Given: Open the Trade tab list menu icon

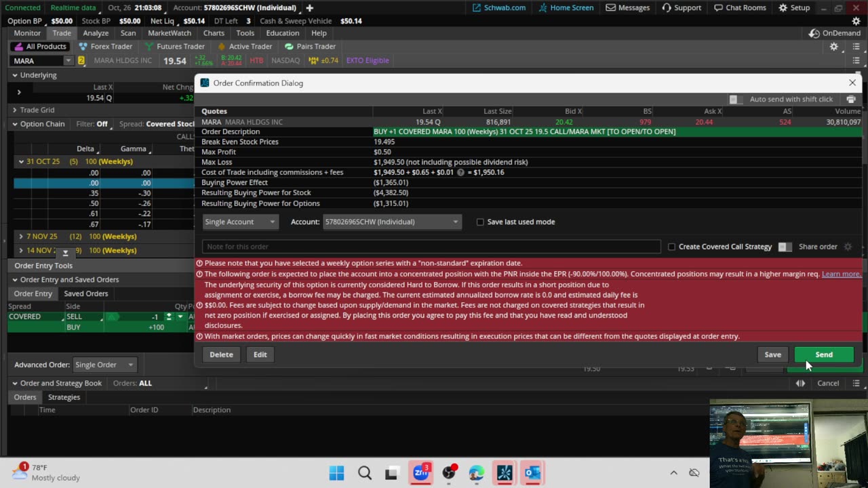Looking at the screenshot, I should [856, 47].
